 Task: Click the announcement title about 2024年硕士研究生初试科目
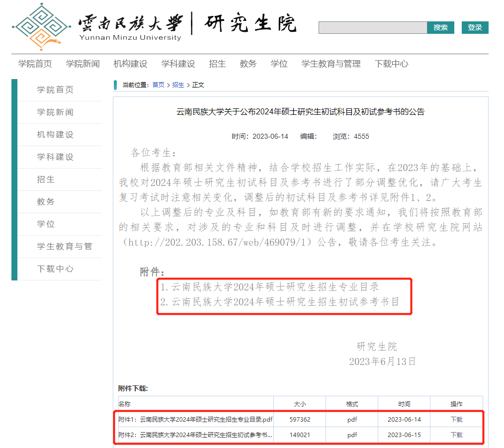pos(301,111)
